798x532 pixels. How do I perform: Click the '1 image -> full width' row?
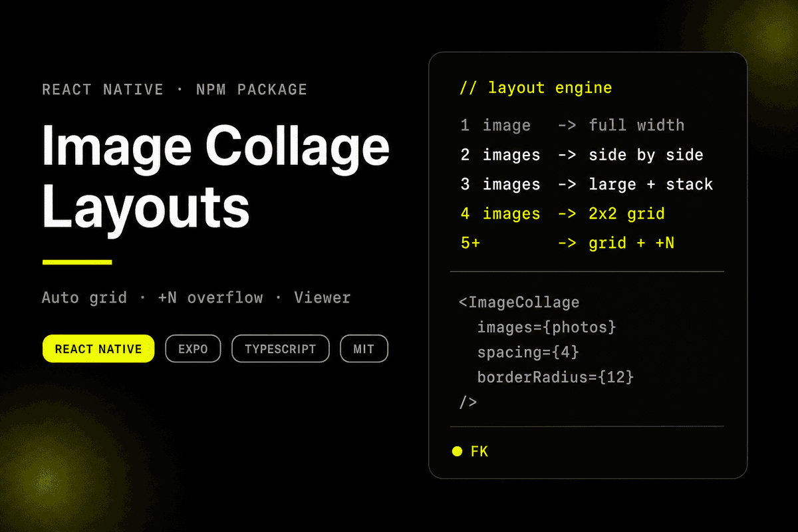572,125
